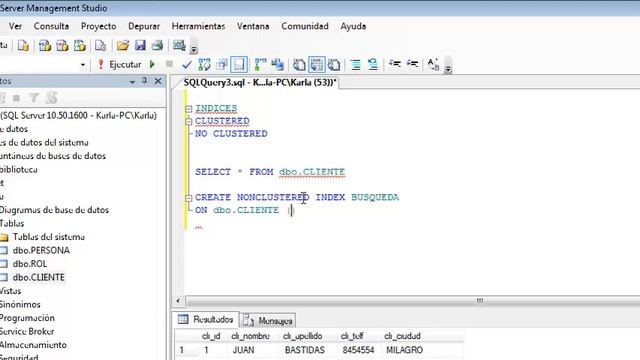Viewport: 640px width, 360px height.
Task: Click the cli_nombre column header
Action: [250, 336]
